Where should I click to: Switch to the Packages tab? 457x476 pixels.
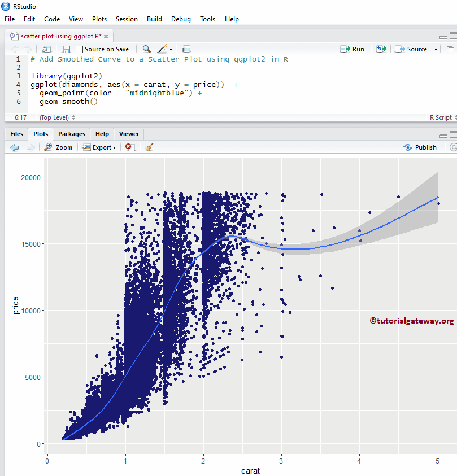click(x=71, y=134)
